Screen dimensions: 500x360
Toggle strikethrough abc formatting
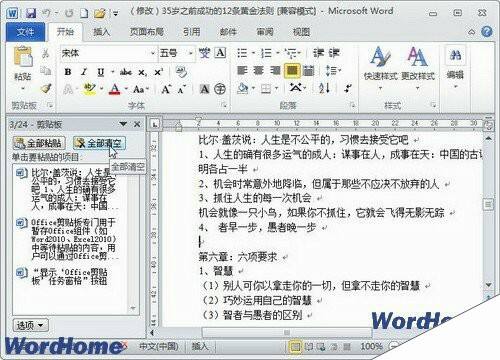[126, 72]
